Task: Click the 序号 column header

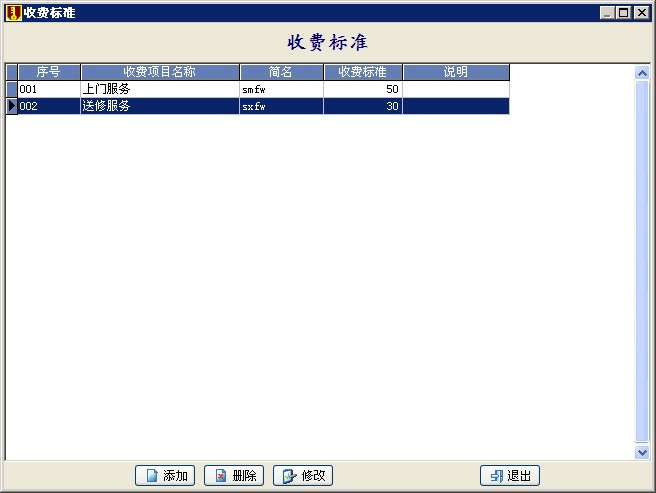Action: tap(48, 72)
